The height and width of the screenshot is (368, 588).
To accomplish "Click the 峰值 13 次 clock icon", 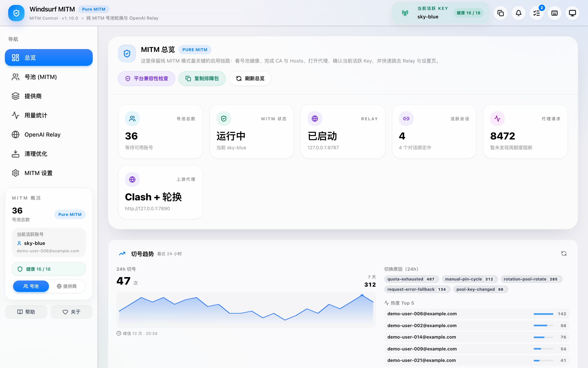I will (119, 333).
